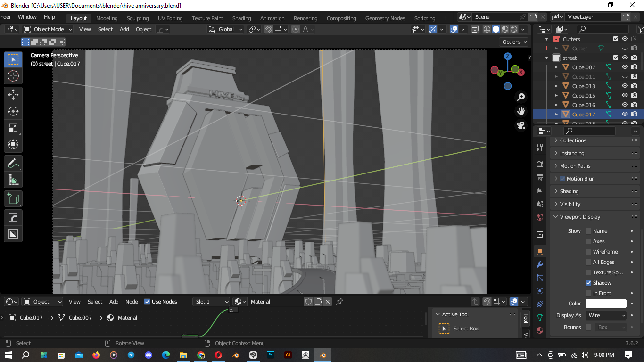Exclude the street collection via its checkbox

coord(616,58)
